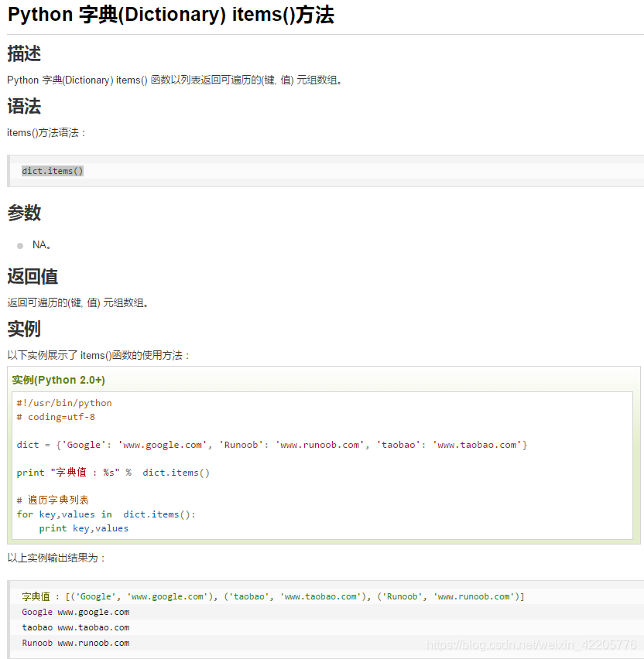Click the #!/usr/bin/python shebang line
Image resolution: width=644 pixels, height=659 pixels.
tap(64, 403)
